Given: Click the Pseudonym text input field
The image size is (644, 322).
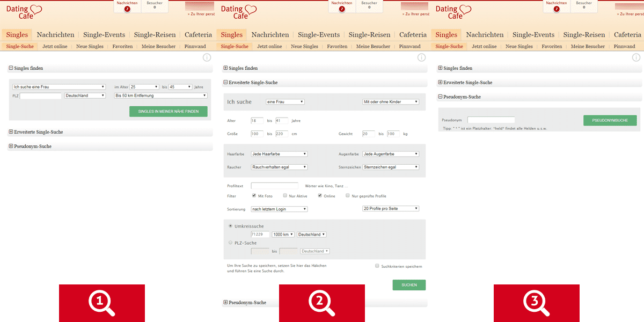Looking at the screenshot, I should (491, 120).
